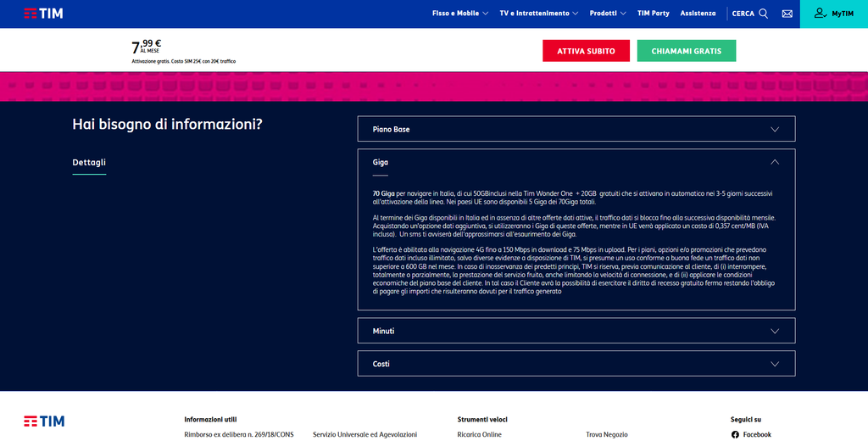Open Assistenza in the top navigation
This screenshot has width=868, height=441.
tap(698, 14)
